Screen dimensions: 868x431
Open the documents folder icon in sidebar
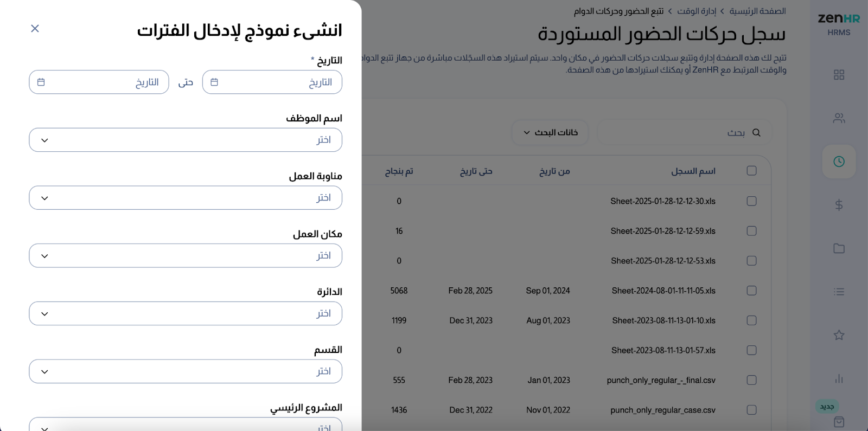pos(839,248)
